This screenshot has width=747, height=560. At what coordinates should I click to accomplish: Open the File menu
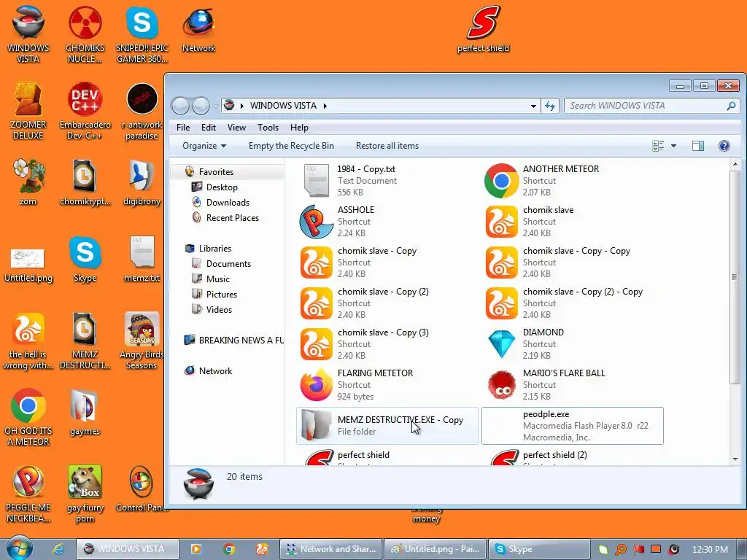tap(183, 128)
